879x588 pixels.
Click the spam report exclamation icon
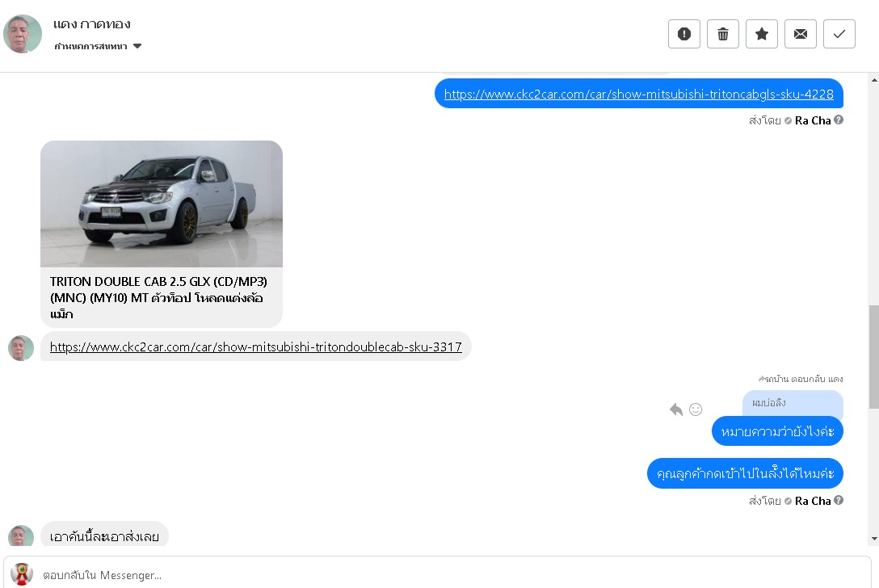click(x=684, y=34)
